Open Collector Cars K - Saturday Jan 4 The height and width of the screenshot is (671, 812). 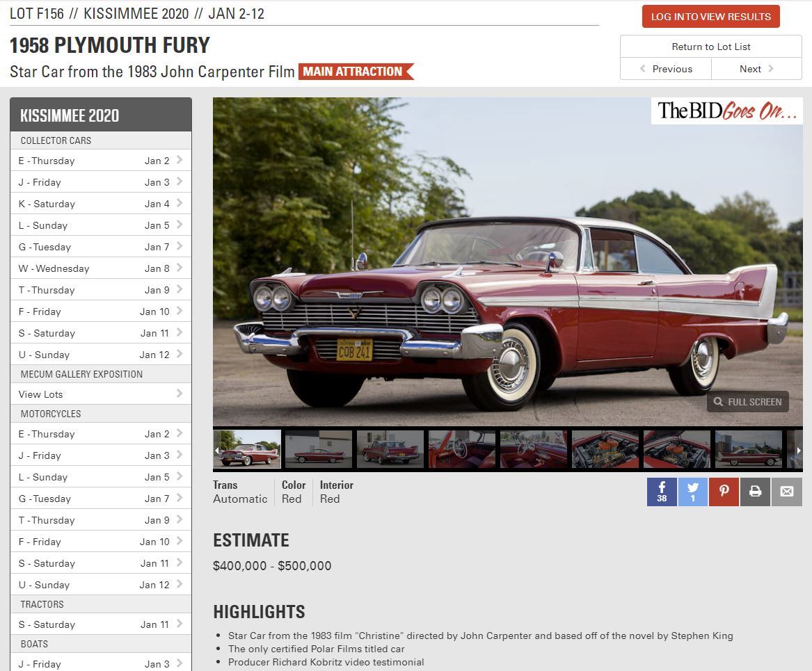coord(101,204)
